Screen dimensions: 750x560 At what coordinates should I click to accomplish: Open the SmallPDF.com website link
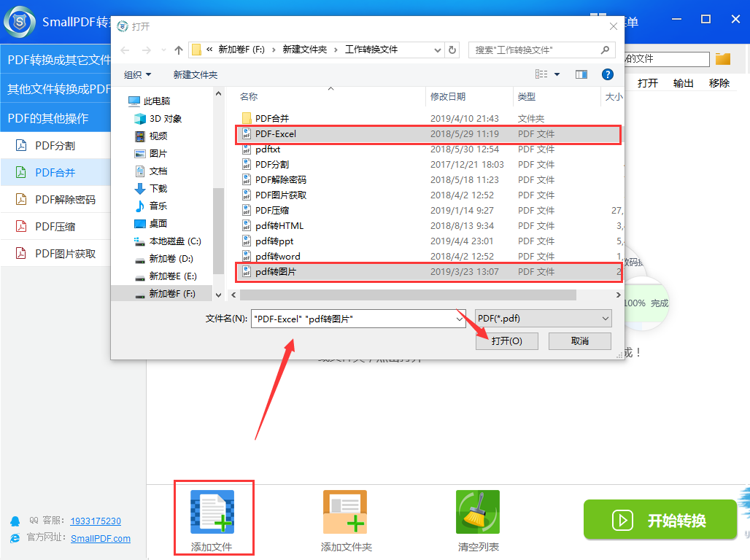(x=101, y=538)
